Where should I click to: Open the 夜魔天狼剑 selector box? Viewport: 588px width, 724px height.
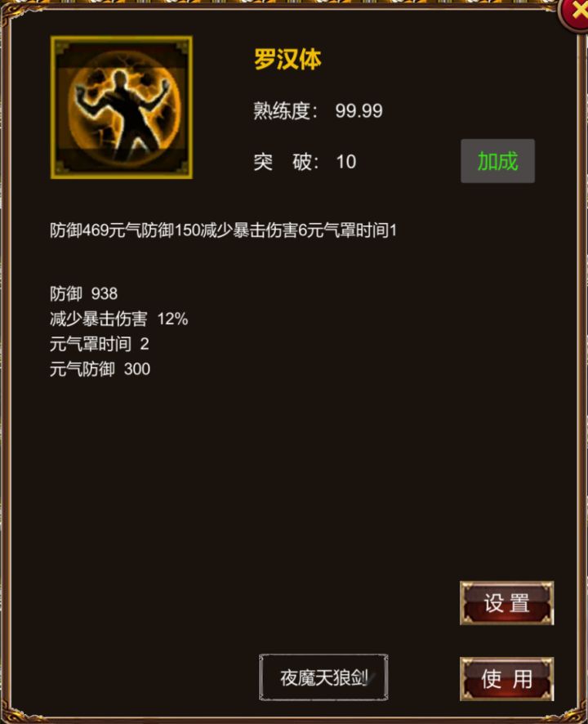tap(323, 677)
